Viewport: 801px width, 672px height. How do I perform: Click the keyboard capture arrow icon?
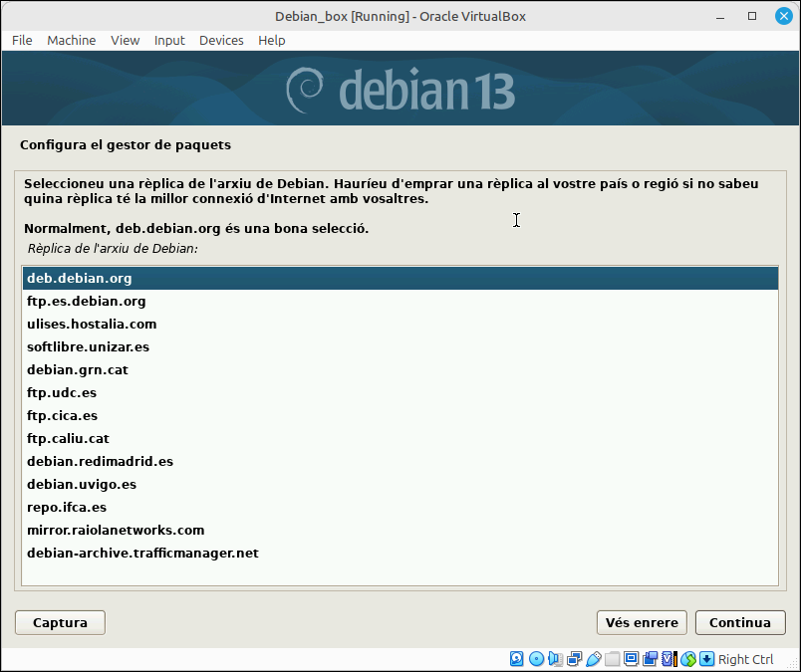click(x=707, y=659)
